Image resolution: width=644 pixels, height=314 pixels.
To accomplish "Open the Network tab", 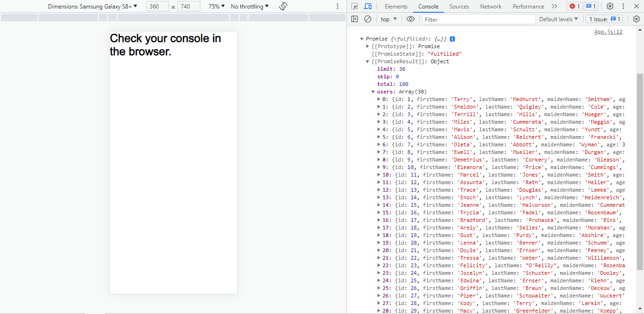I will pyautogui.click(x=491, y=7).
